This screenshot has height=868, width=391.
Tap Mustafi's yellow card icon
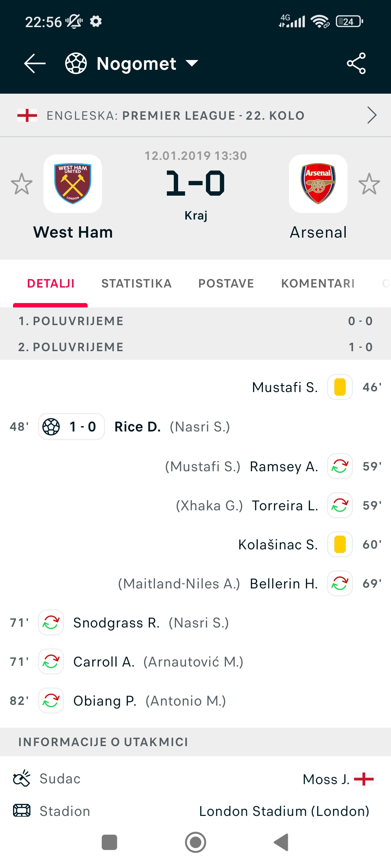pos(340,387)
